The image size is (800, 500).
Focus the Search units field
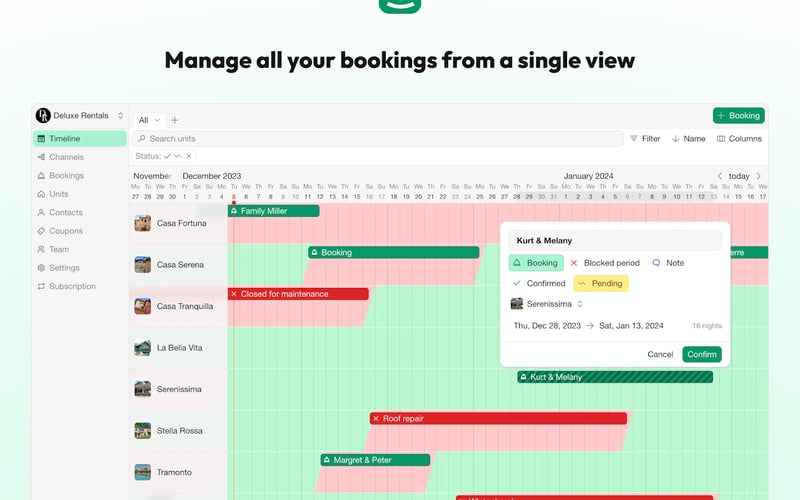click(x=378, y=139)
